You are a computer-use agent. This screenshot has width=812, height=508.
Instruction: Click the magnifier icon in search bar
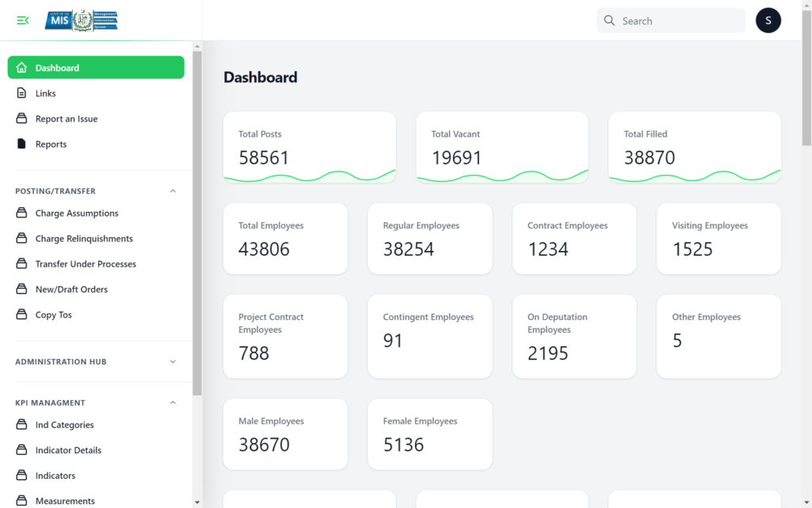(609, 21)
